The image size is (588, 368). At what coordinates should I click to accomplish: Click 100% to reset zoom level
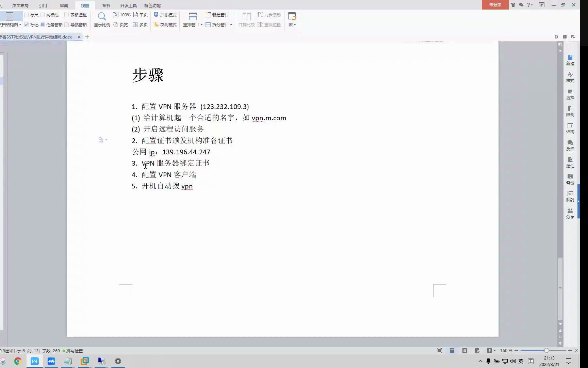click(121, 15)
